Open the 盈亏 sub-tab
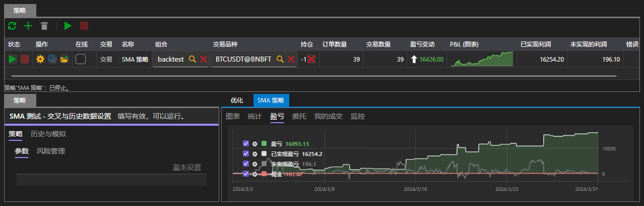 click(x=277, y=116)
